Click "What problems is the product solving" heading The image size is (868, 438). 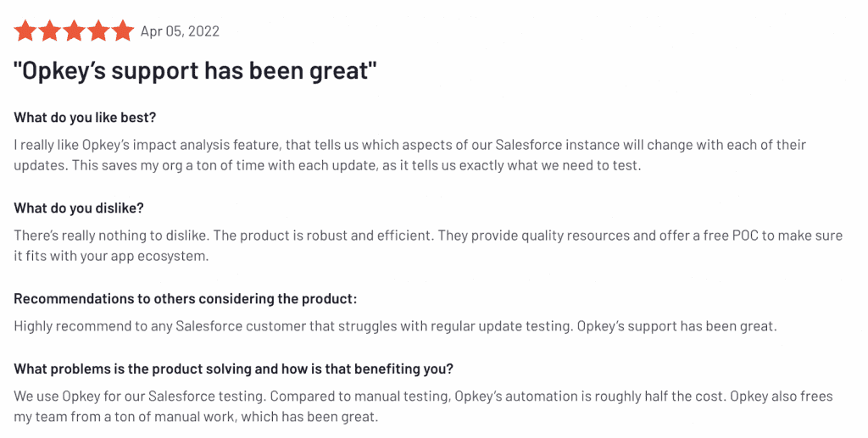234,369
